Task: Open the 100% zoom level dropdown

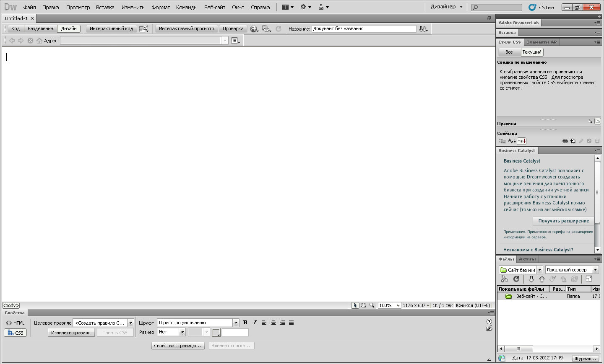Action: tap(398, 305)
